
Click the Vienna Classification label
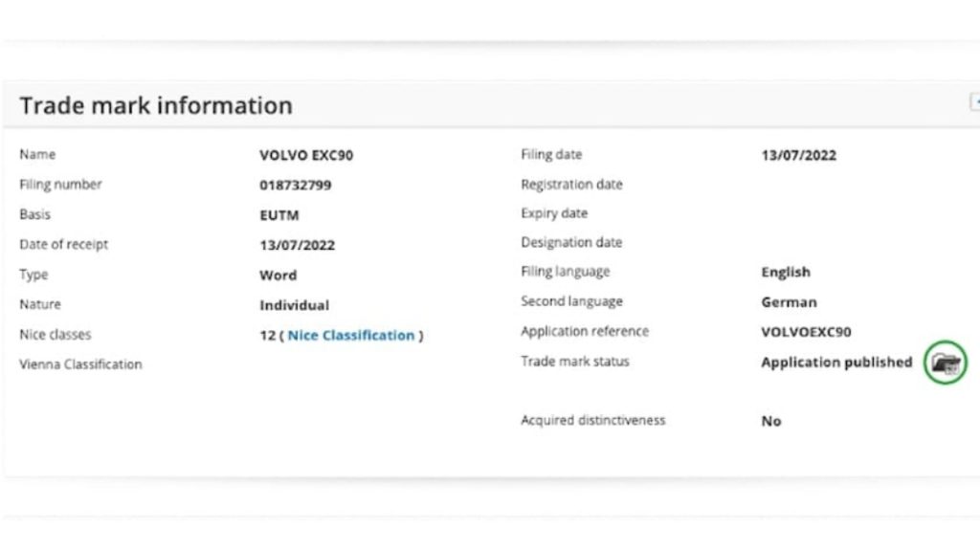tap(80, 364)
